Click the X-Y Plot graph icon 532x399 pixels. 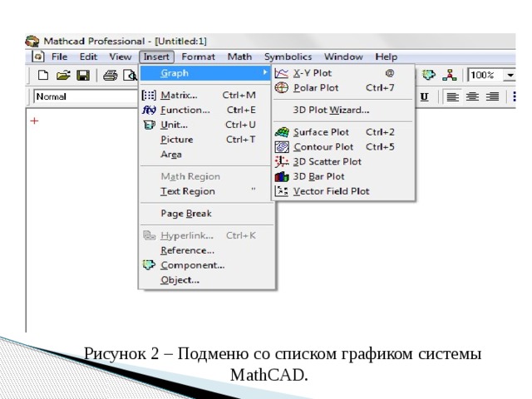(x=281, y=73)
